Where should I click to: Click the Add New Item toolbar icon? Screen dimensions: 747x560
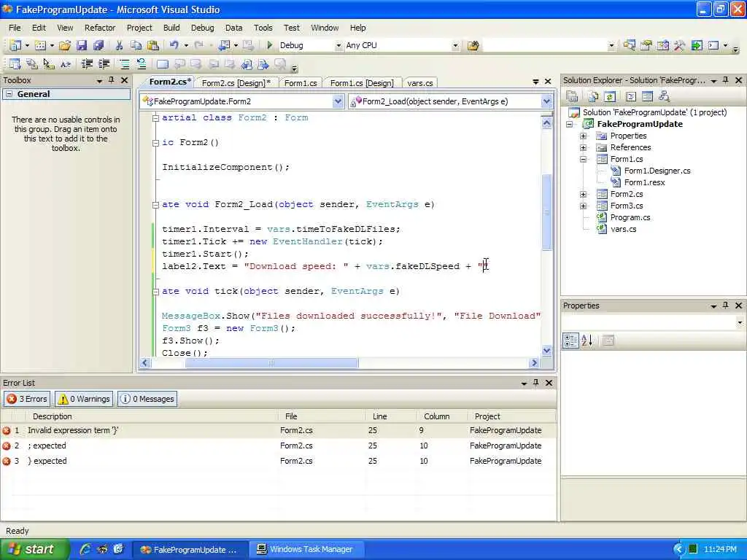point(41,45)
